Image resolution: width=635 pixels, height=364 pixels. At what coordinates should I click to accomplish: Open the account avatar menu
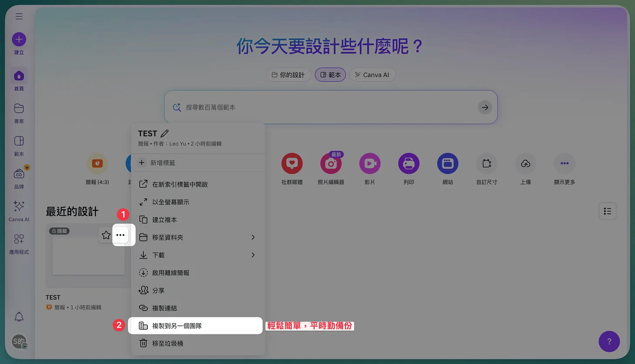19,342
